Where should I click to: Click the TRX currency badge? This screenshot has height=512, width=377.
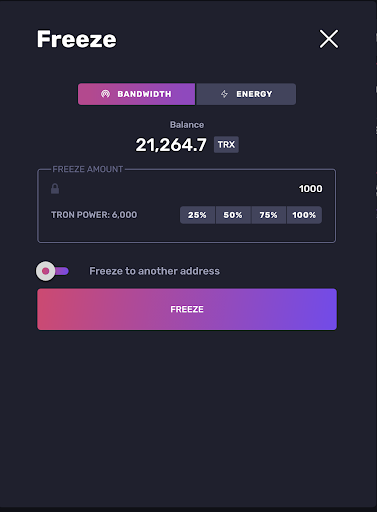click(226, 145)
